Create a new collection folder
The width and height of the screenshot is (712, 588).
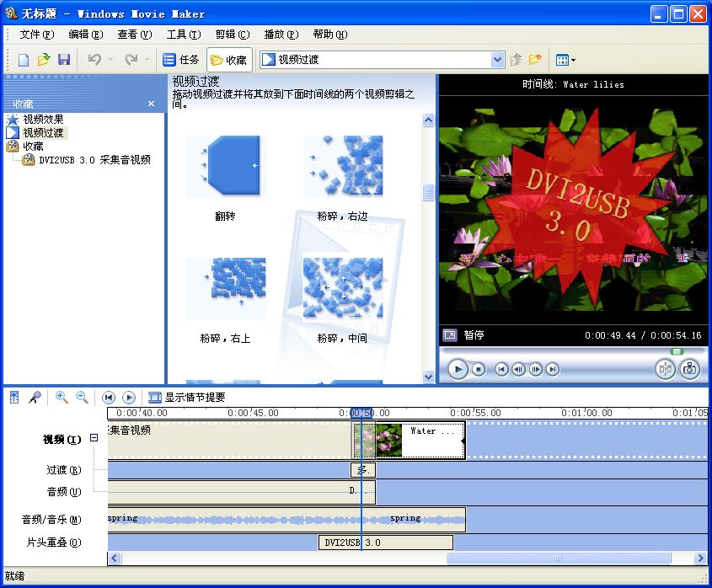coord(535,60)
